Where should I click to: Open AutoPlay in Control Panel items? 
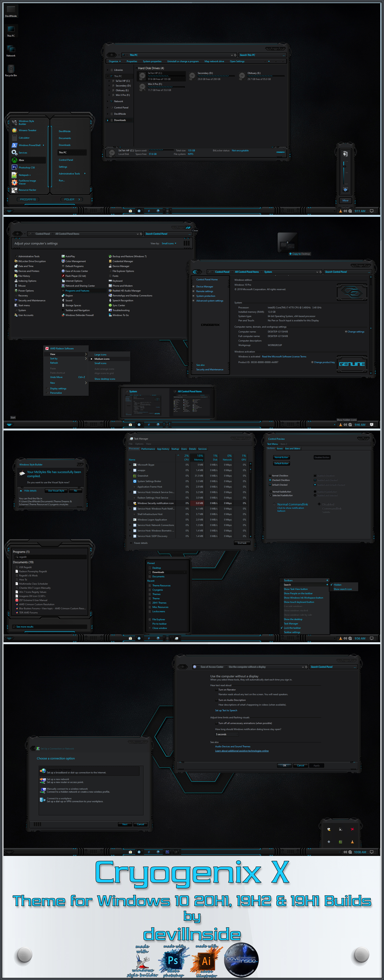coord(68,256)
